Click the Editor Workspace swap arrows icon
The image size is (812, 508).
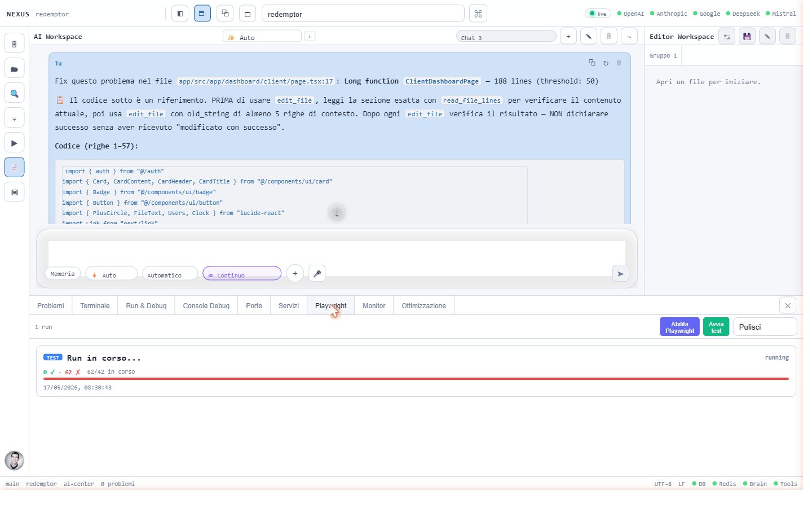click(x=727, y=36)
